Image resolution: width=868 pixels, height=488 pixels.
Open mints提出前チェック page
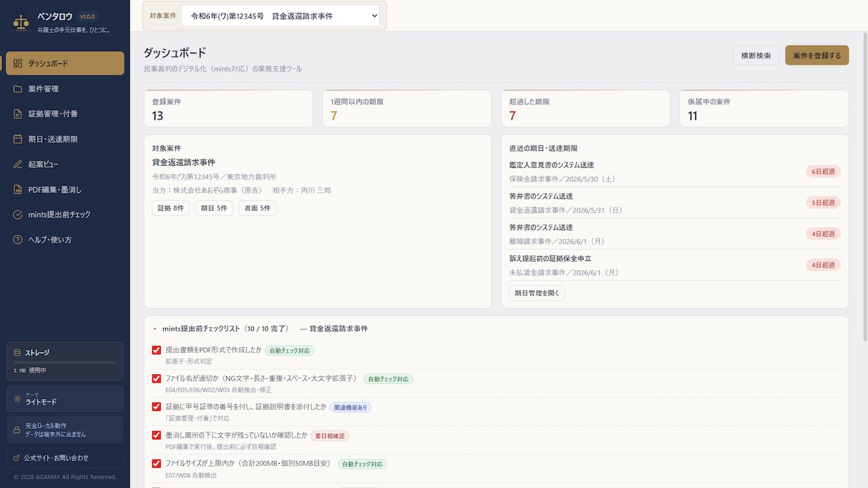[x=65, y=214]
